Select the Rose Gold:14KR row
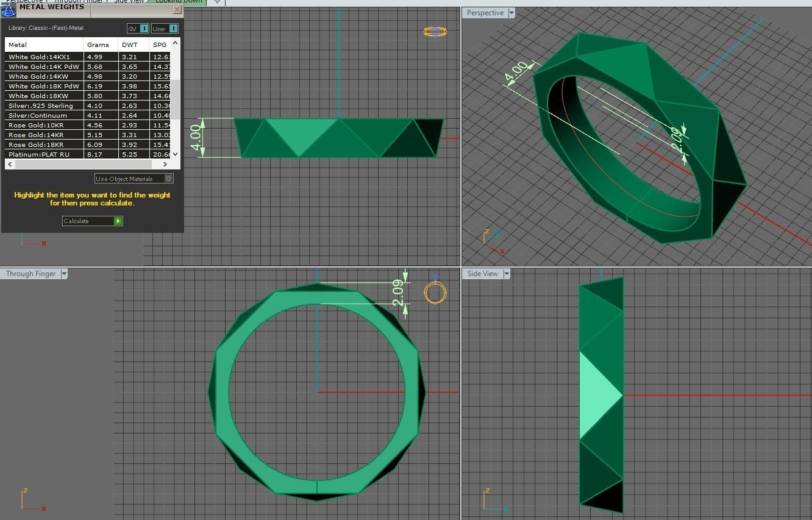Viewport: 812px width, 520px height. (88, 135)
